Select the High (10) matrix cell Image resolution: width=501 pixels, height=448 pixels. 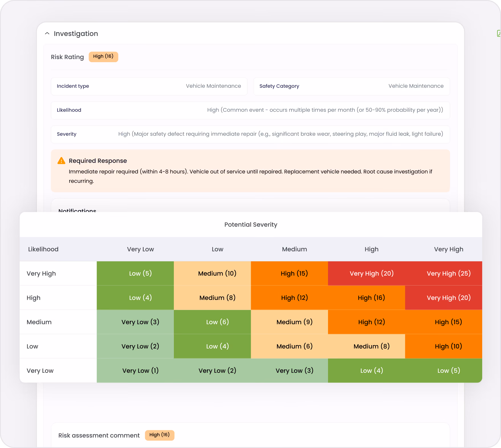[444, 346]
